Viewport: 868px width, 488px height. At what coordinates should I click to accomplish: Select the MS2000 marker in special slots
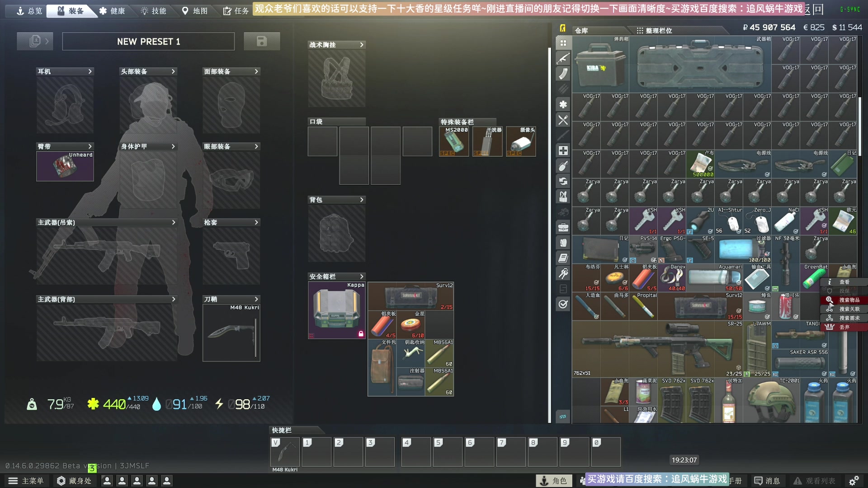[454, 141]
